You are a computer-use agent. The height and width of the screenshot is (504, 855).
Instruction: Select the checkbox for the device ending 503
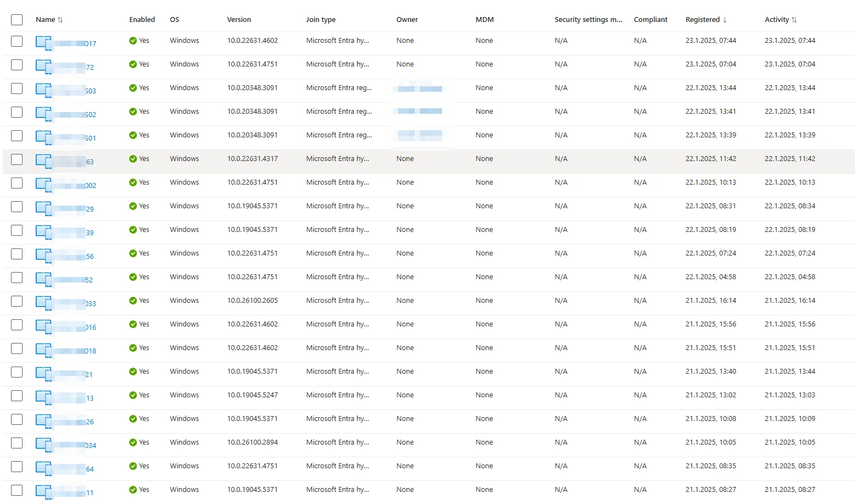pyautogui.click(x=17, y=88)
